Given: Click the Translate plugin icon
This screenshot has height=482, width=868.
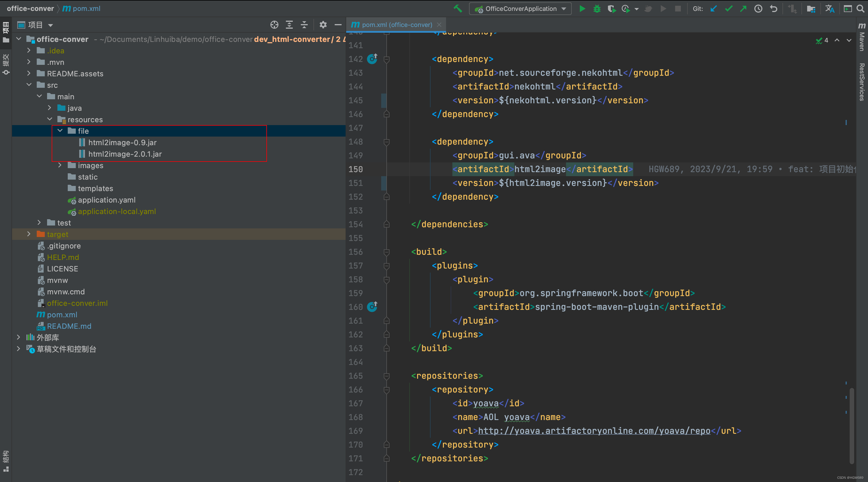Looking at the screenshot, I should 830,9.
